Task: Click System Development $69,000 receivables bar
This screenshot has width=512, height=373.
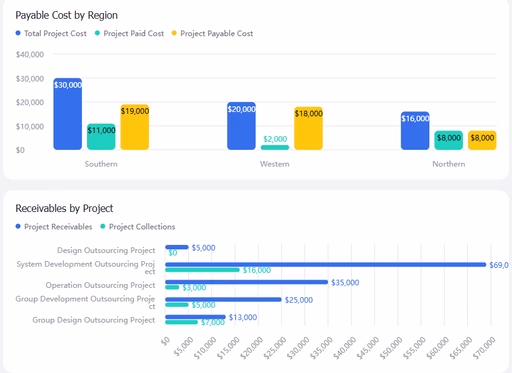Action: click(326, 265)
